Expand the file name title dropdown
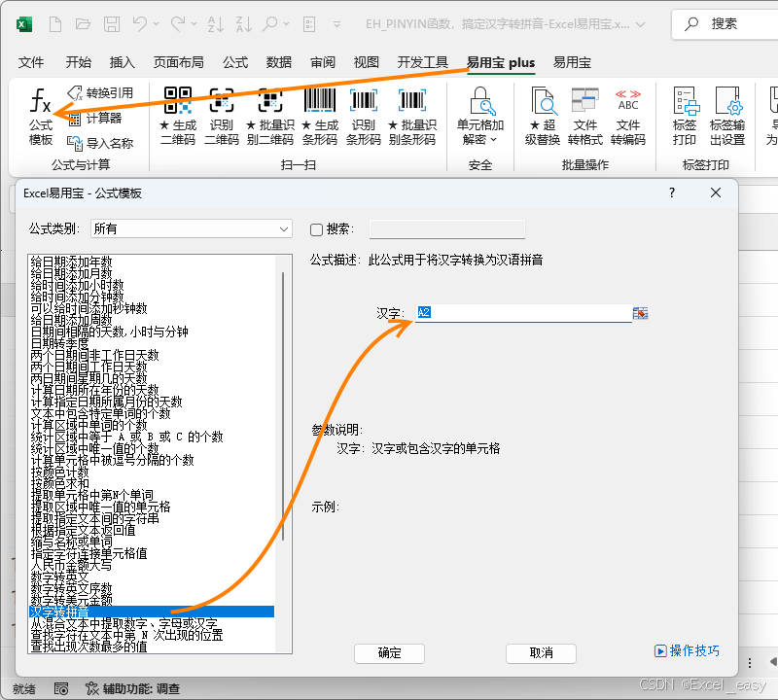Viewport: 778px width, 700px height. [x=641, y=24]
